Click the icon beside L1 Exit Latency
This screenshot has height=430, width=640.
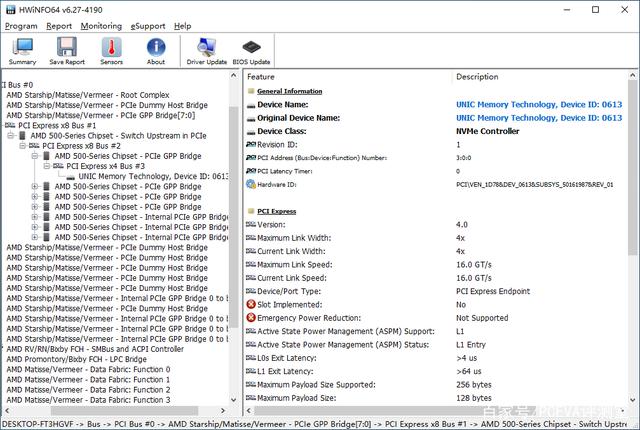pyautogui.click(x=251, y=371)
